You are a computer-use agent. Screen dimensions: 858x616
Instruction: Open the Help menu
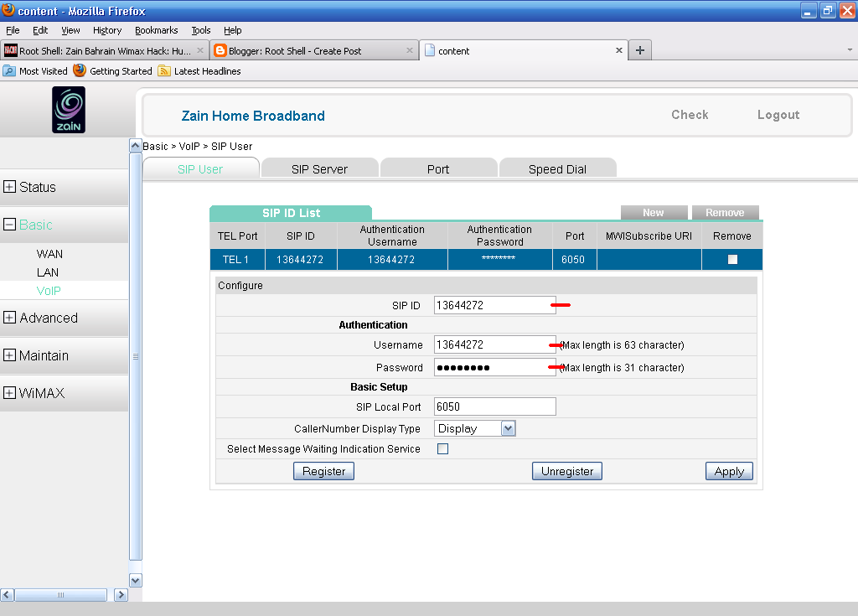233,30
